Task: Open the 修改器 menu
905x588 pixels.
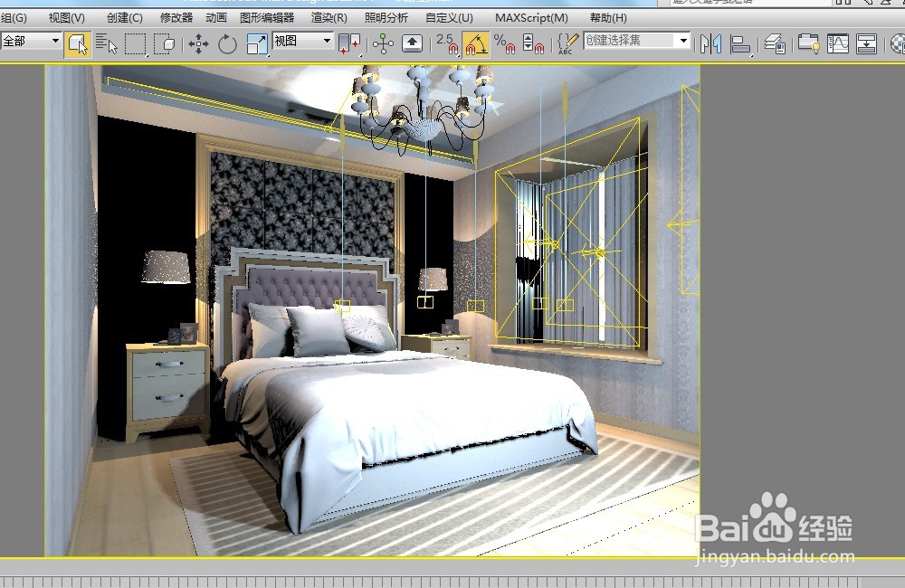Action: tap(176, 18)
